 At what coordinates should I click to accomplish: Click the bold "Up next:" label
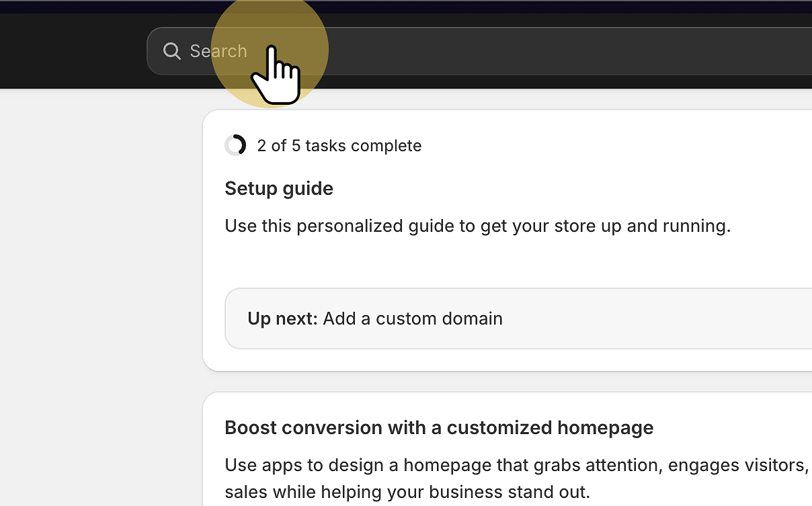click(282, 319)
